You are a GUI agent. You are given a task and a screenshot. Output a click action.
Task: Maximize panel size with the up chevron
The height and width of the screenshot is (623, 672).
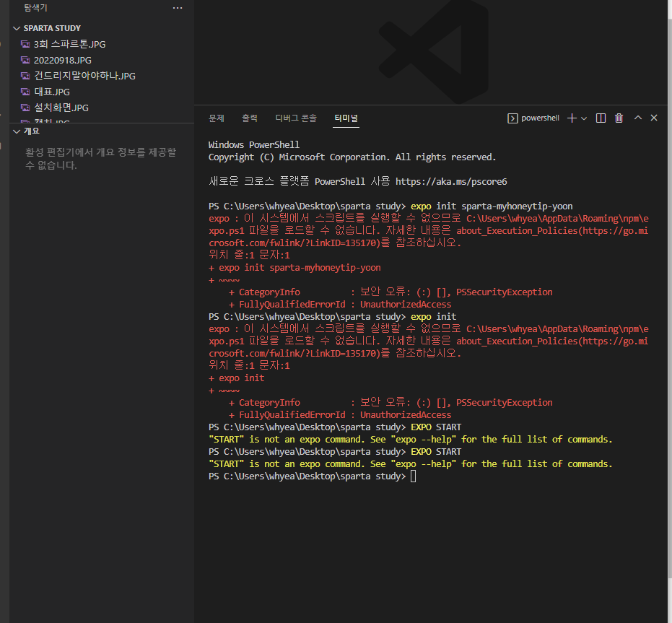click(638, 118)
